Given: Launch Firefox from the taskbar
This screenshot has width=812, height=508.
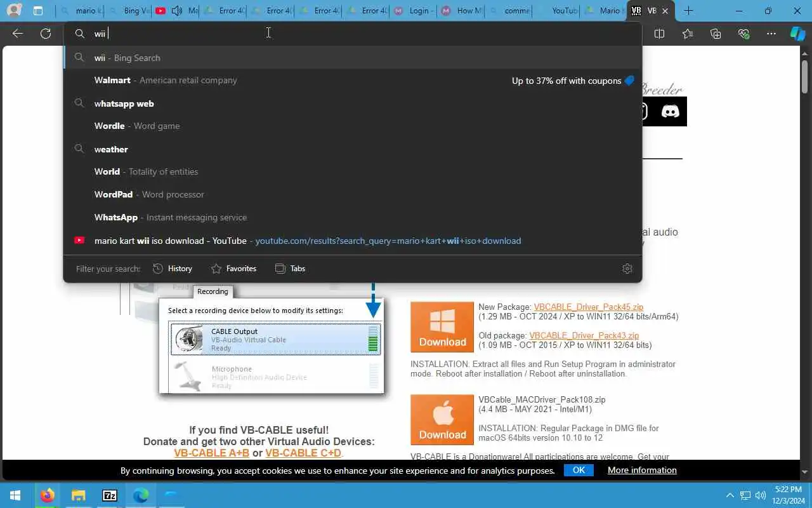Looking at the screenshot, I should click(47, 495).
